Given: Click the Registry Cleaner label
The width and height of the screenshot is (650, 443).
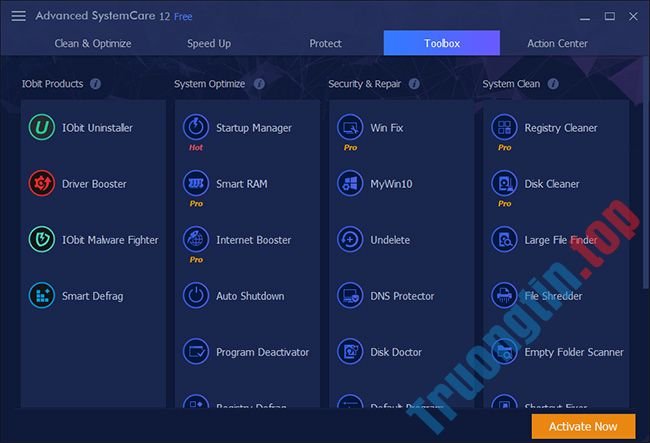Looking at the screenshot, I should coord(561,128).
